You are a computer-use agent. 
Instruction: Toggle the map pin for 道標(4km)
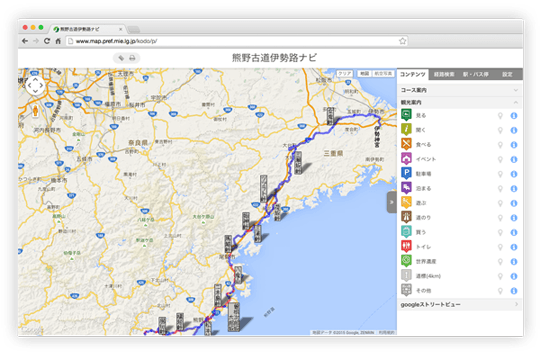500,276
